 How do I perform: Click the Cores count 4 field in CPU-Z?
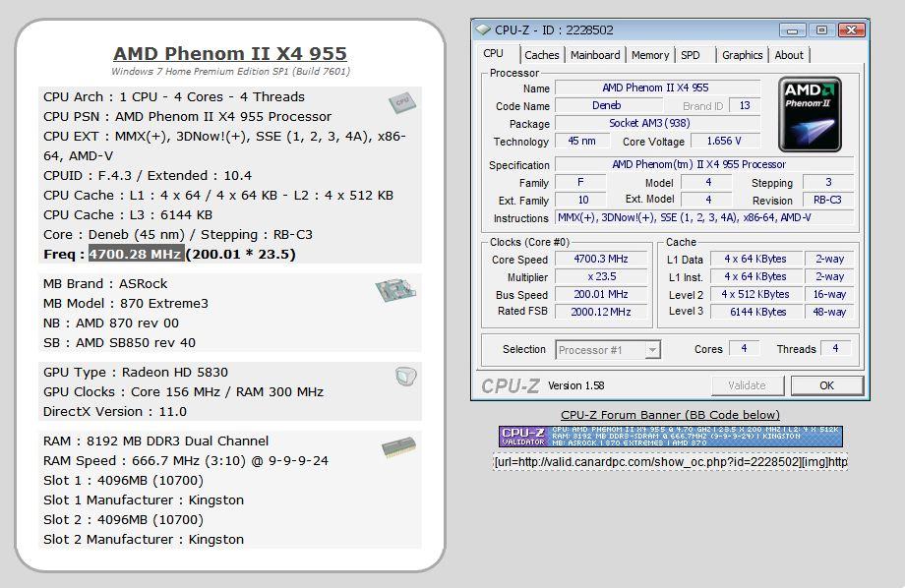click(x=744, y=348)
